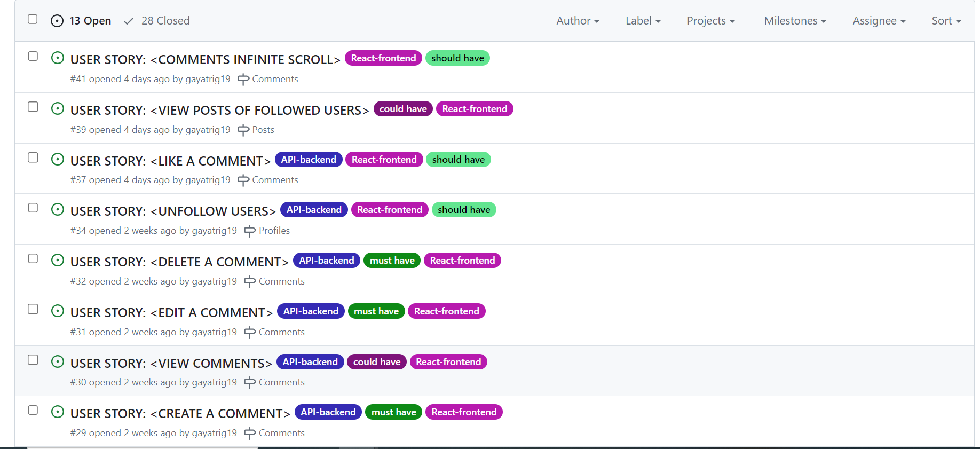Image resolution: width=980 pixels, height=449 pixels.
Task: Click API-backend label on UNFOLLOW USERS
Action: [314, 210]
